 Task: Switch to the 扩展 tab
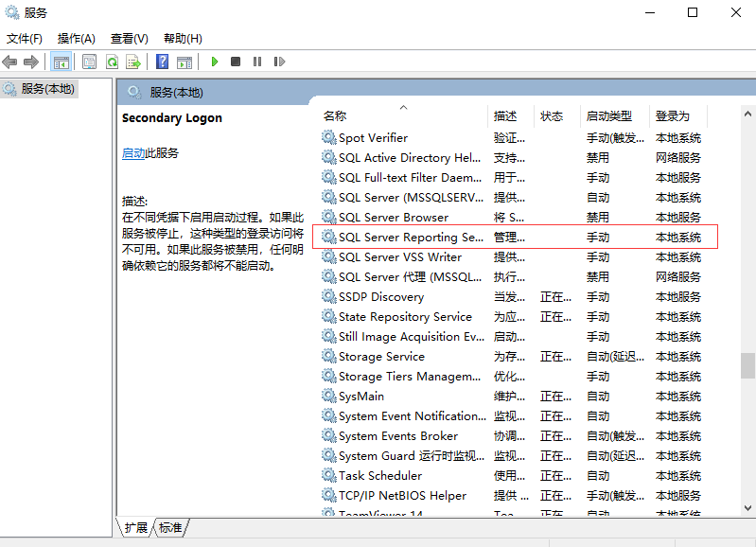click(x=136, y=528)
